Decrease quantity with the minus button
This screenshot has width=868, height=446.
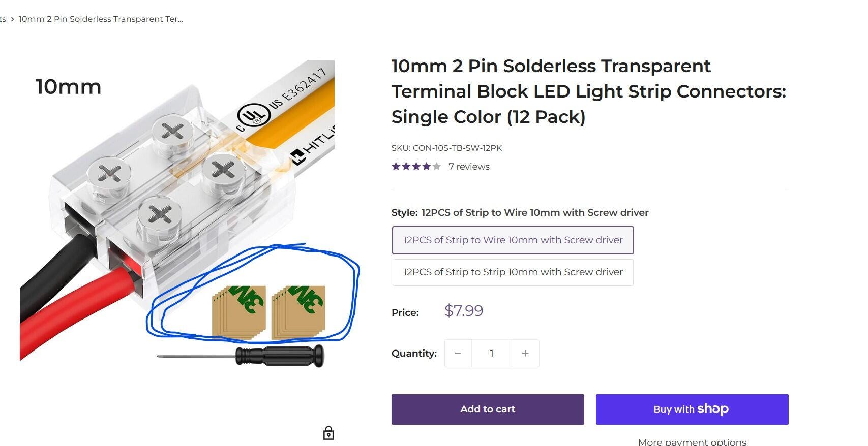[x=458, y=354]
